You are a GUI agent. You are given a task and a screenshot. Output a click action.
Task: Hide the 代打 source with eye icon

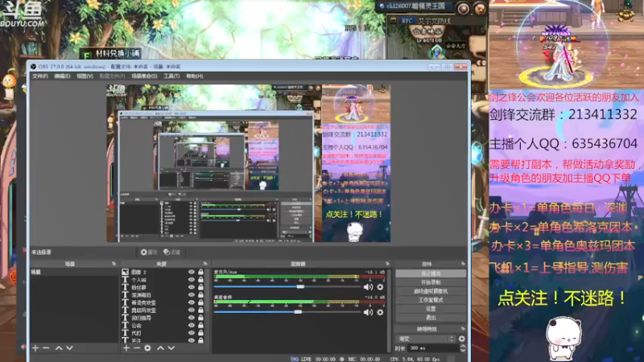(192, 333)
